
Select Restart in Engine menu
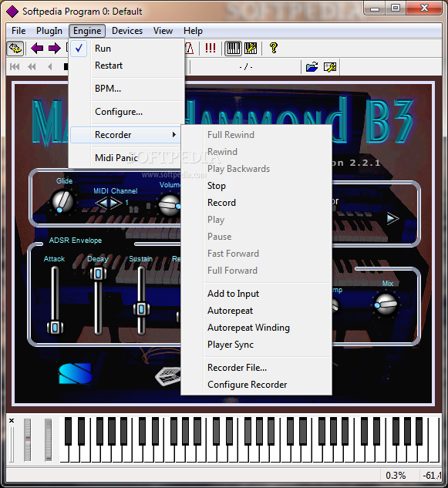tap(126, 66)
